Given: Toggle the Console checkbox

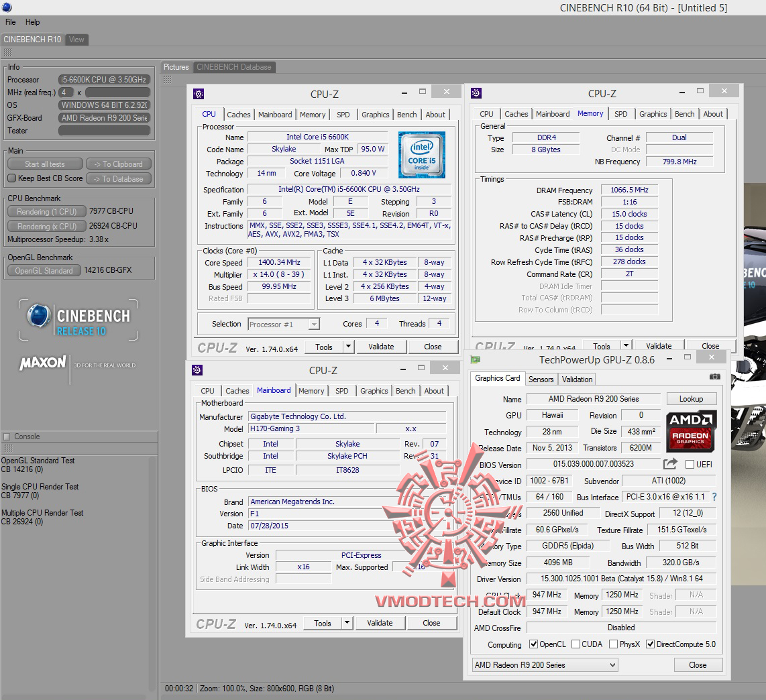Looking at the screenshot, I should [7, 436].
